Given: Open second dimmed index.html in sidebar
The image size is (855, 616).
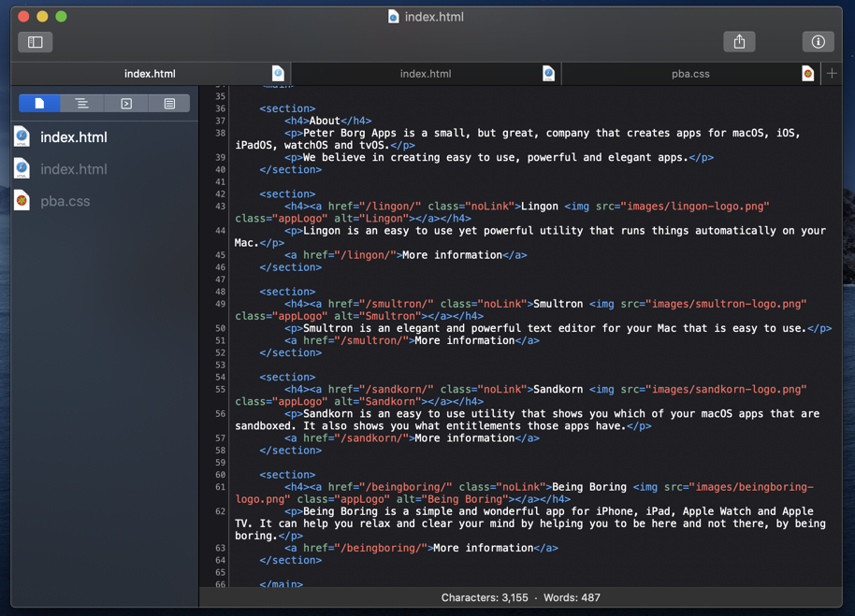Looking at the screenshot, I should click(74, 169).
